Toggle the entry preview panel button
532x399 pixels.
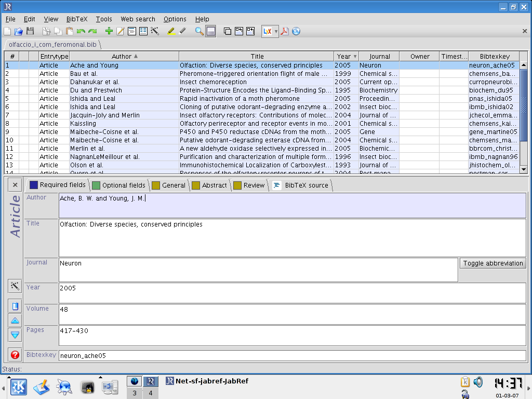tap(210, 31)
